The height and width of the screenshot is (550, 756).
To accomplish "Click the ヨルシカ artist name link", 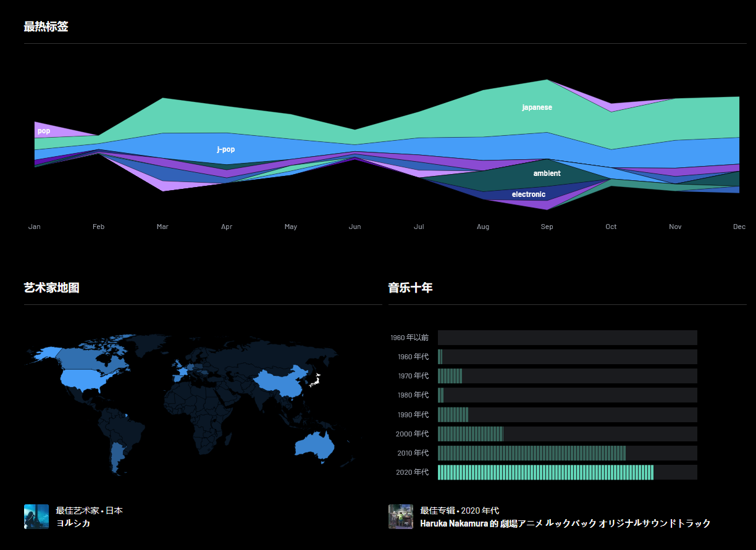I will (x=73, y=523).
